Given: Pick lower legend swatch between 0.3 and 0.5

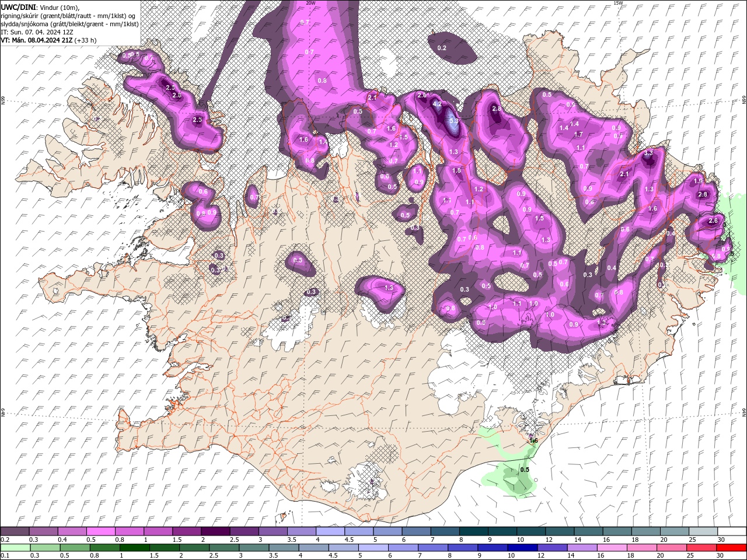Looking at the screenshot, I should (45, 548).
